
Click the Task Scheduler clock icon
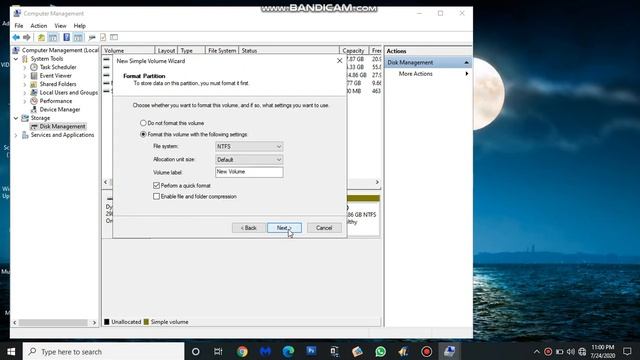click(34, 67)
